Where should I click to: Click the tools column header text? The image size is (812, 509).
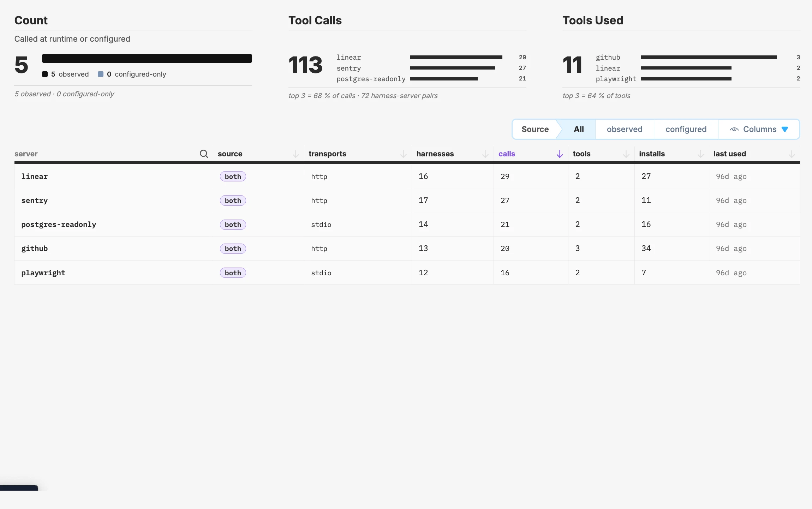tap(581, 154)
